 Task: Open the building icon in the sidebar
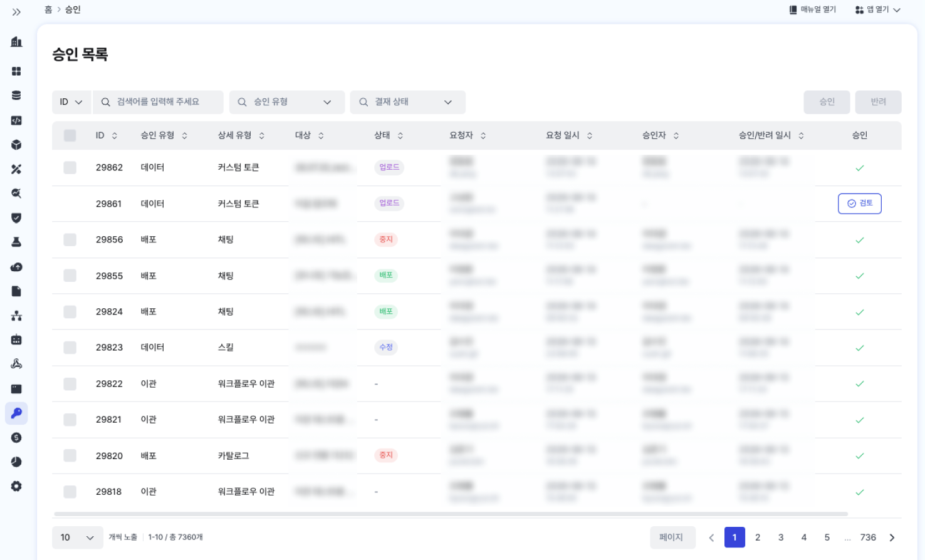tap(16, 42)
